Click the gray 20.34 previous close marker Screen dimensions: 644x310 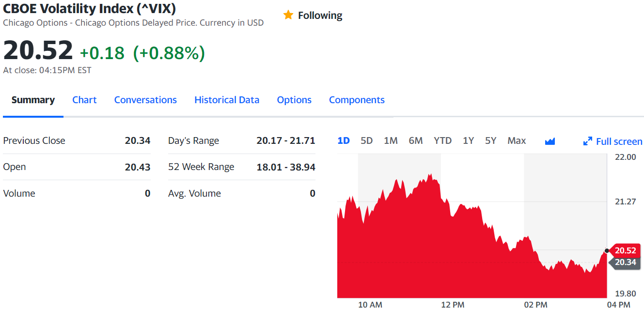coord(625,262)
